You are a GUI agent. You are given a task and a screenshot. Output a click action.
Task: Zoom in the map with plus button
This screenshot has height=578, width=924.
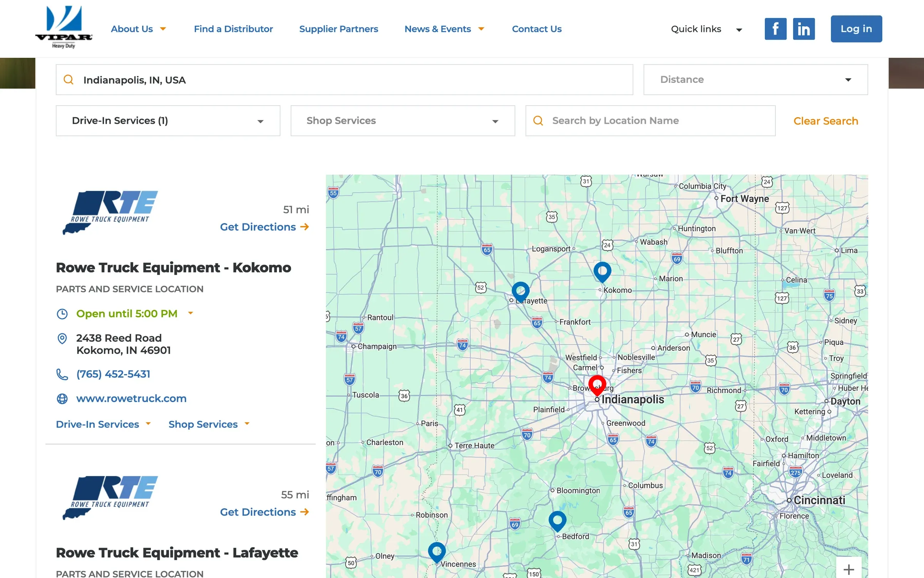tap(849, 568)
